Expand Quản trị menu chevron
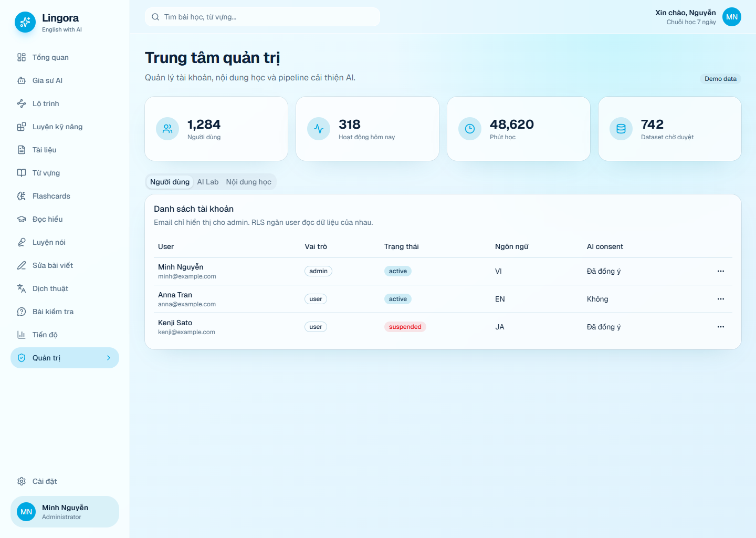756x538 pixels. tap(109, 358)
